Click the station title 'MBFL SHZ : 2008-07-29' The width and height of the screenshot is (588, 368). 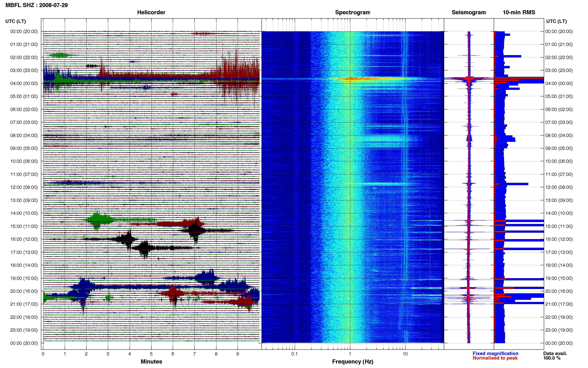37,5
